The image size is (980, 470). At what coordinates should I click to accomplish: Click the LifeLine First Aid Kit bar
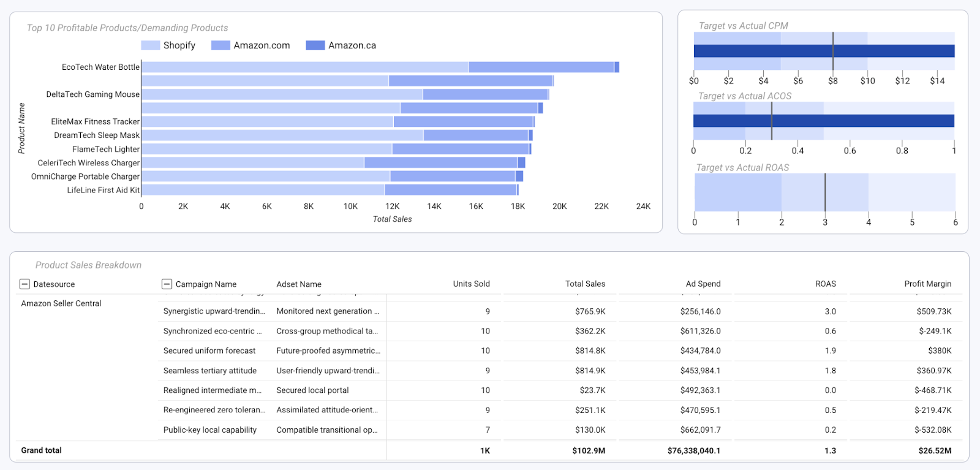[x=331, y=190]
